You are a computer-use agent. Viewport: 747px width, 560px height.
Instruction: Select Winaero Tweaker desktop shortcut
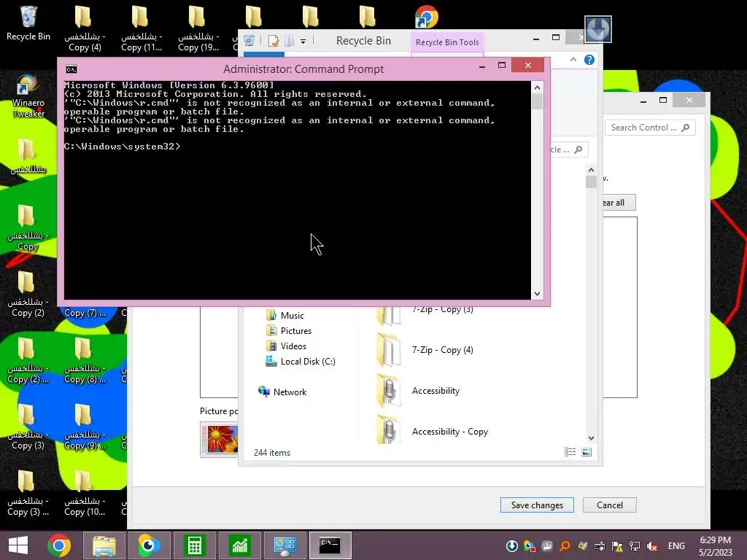pyautogui.click(x=28, y=96)
